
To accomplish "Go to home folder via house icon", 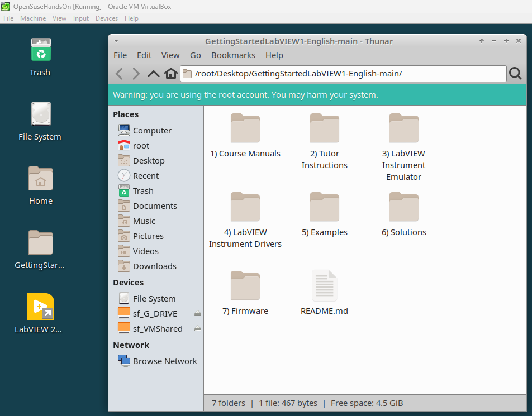I will click(x=171, y=73).
